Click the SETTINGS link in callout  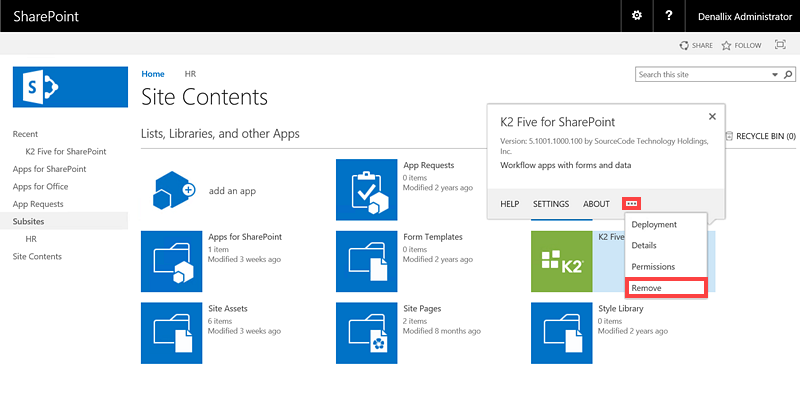coord(551,204)
